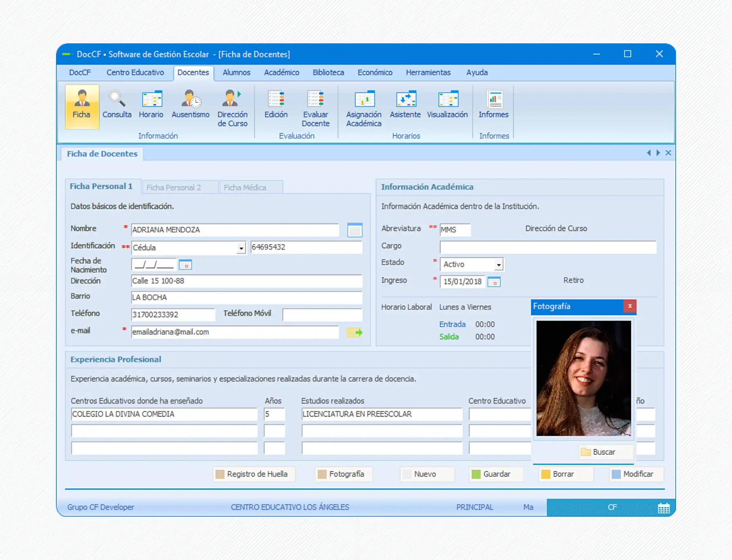Click the Guardar button

[x=496, y=474]
